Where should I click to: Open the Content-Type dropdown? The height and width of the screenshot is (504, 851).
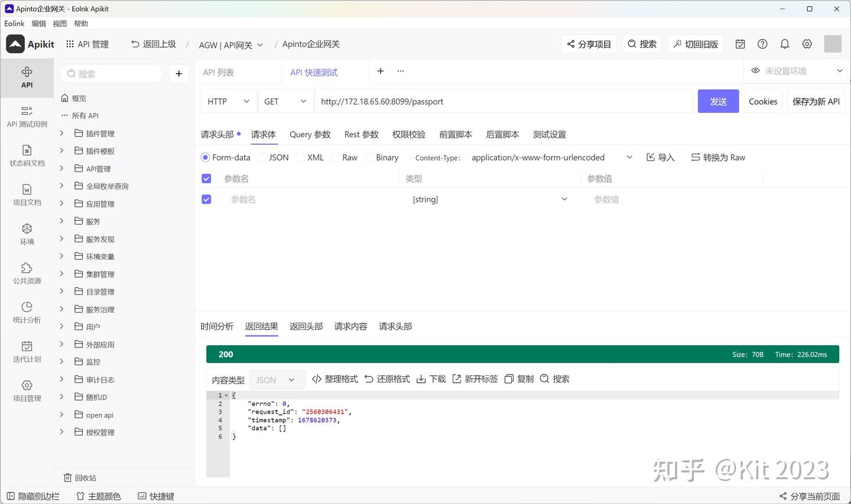click(552, 158)
